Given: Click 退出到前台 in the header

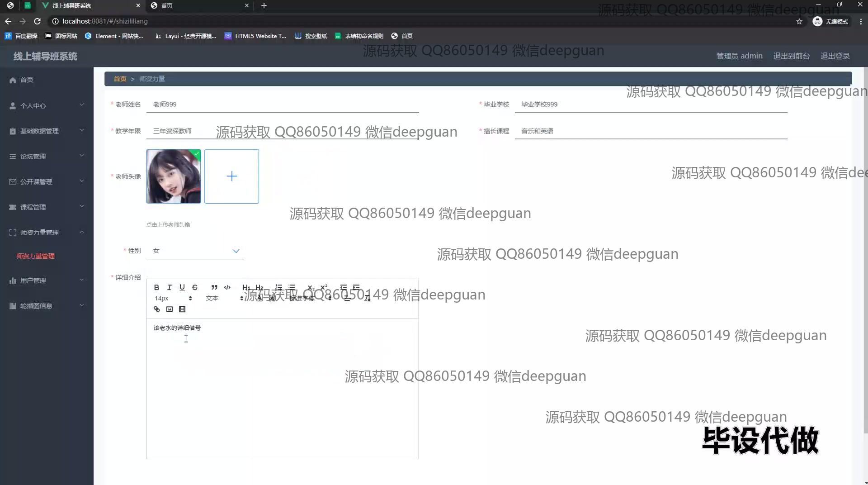Looking at the screenshot, I should [x=791, y=56].
